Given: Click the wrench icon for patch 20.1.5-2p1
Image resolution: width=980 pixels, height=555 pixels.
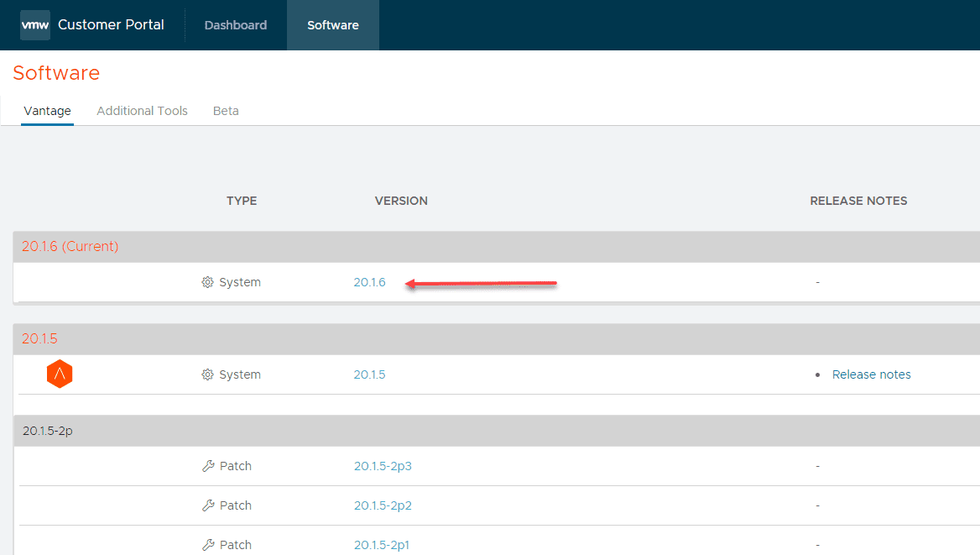Looking at the screenshot, I should pos(208,545).
